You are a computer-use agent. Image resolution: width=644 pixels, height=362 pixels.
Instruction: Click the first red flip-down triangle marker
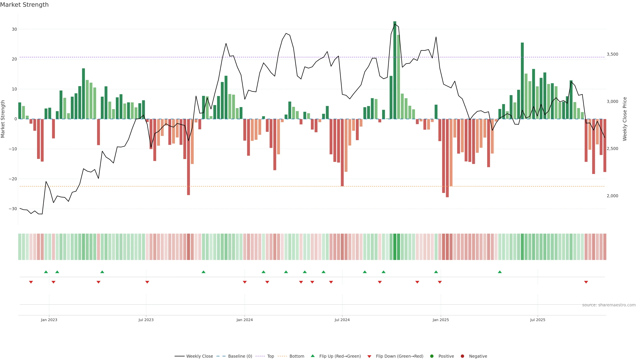tap(31, 282)
